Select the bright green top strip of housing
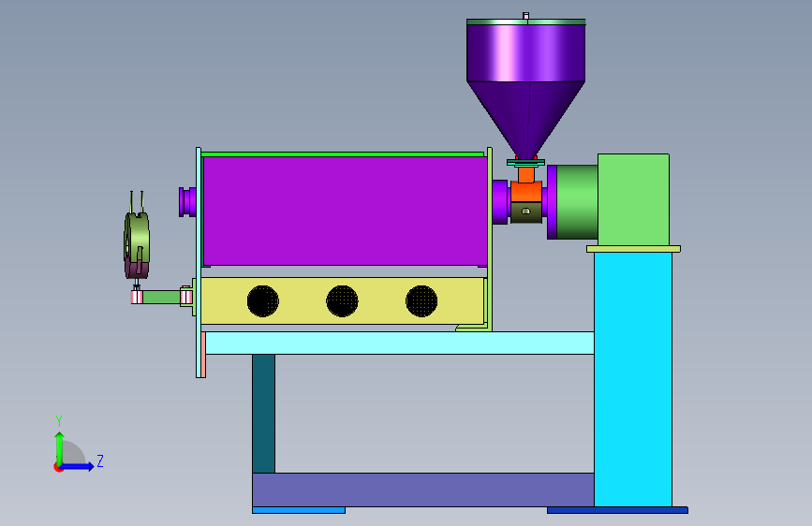 pos(342,154)
